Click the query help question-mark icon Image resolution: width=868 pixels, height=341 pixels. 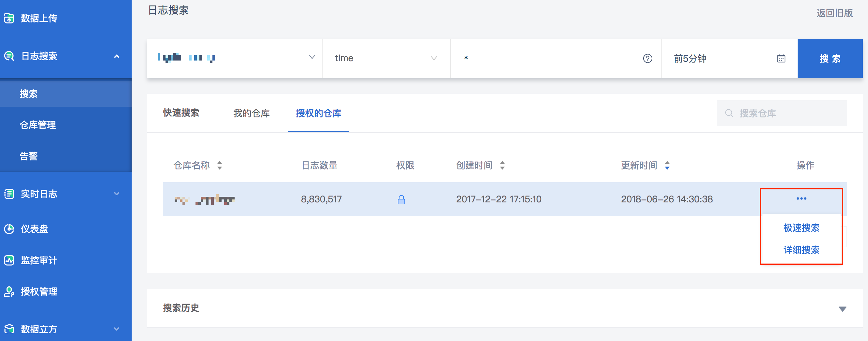pyautogui.click(x=647, y=59)
